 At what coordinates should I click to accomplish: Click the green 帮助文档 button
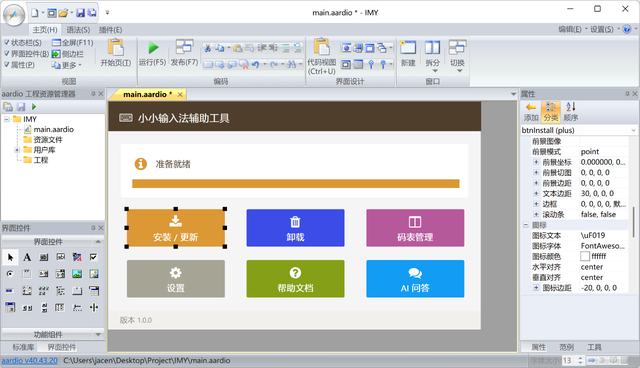296,279
